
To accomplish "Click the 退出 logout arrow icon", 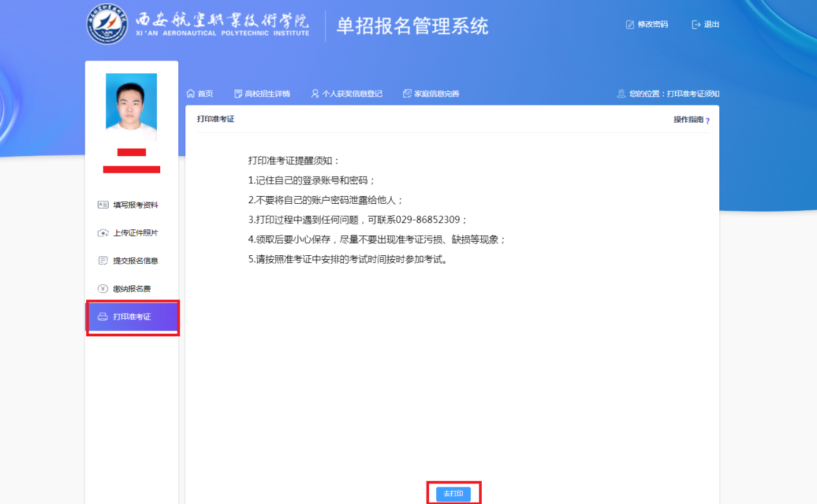I will (x=695, y=24).
